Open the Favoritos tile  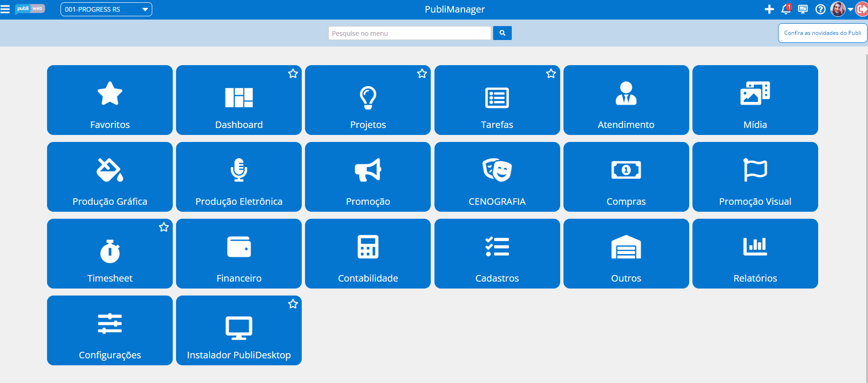(110, 100)
